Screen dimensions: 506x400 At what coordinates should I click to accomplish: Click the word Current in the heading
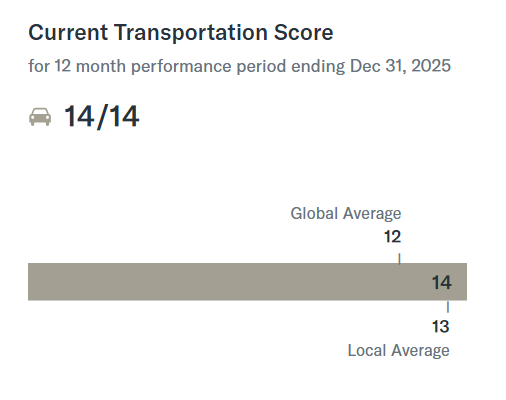(68, 32)
